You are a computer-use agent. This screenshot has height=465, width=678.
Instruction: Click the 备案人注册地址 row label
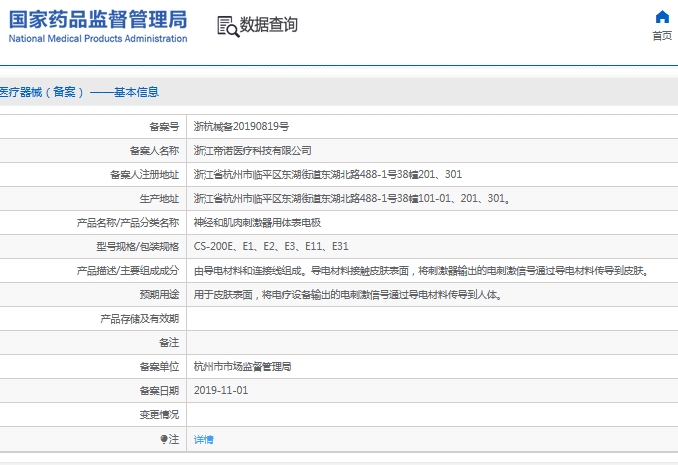click(x=144, y=174)
